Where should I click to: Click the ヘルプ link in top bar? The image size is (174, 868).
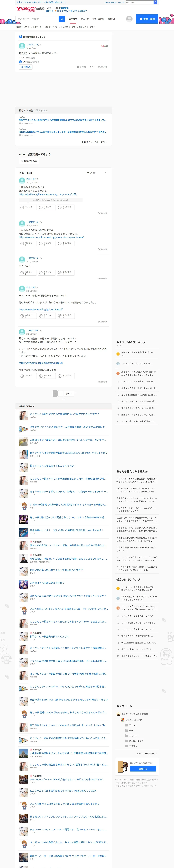(121, 2)
